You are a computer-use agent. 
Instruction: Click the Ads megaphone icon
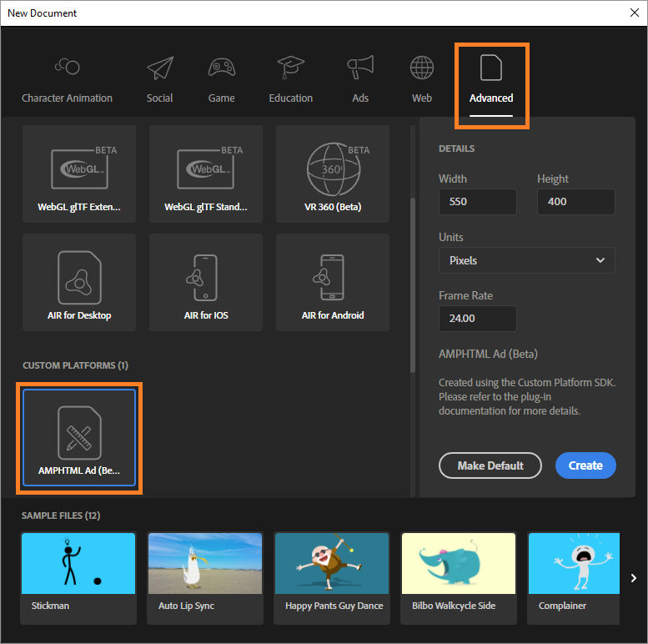point(360,67)
